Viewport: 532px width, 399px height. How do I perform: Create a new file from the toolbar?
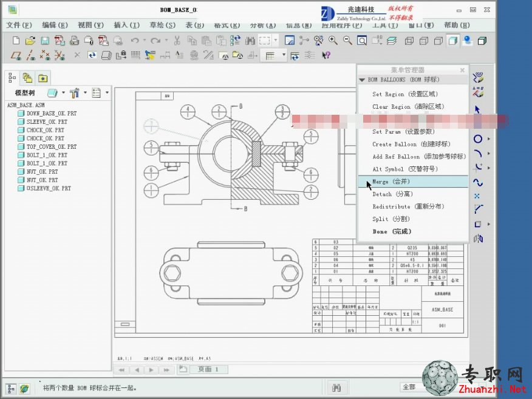coord(16,41)
